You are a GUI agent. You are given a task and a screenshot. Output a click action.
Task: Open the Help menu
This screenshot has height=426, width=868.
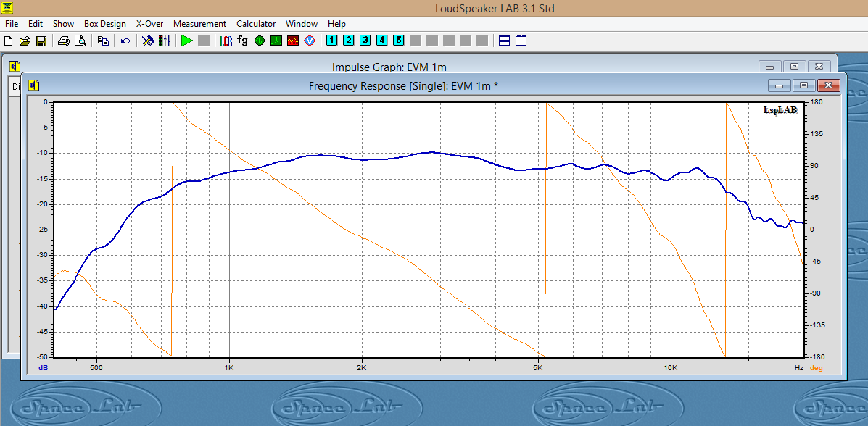(x=336, y=24)
